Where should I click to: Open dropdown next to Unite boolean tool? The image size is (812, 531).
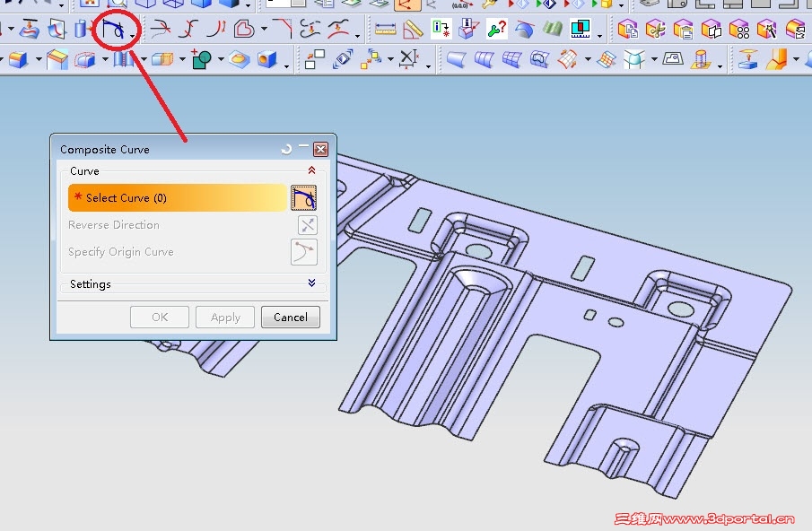[221, 59]
